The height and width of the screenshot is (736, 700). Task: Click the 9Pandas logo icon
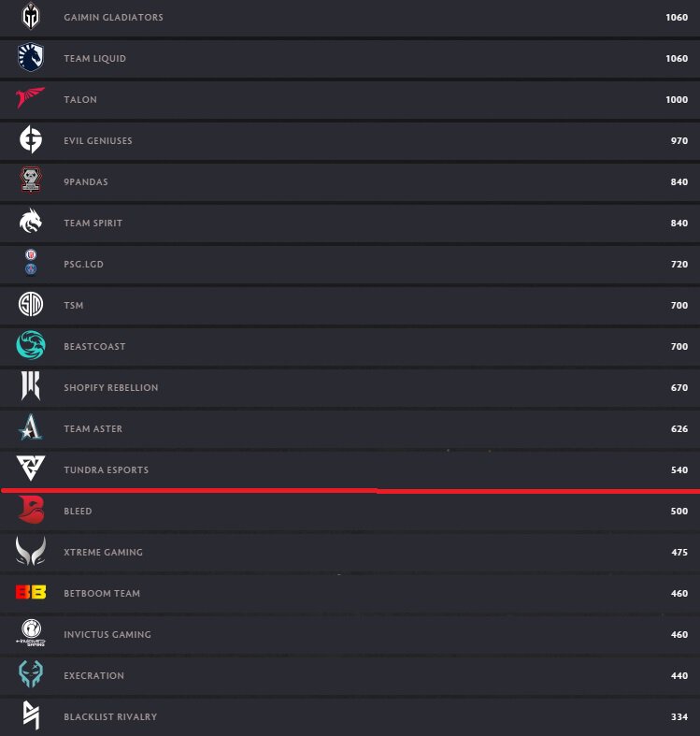31,181
